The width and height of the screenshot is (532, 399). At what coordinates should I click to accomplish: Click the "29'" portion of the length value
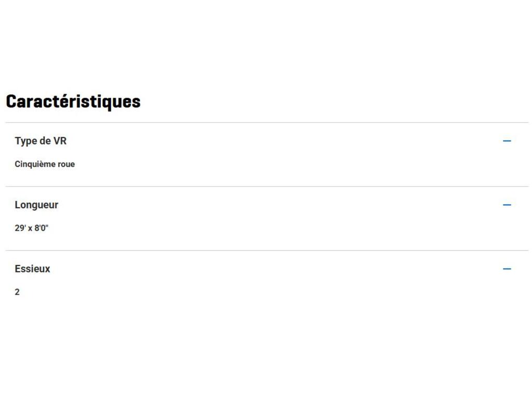point(20,228)
